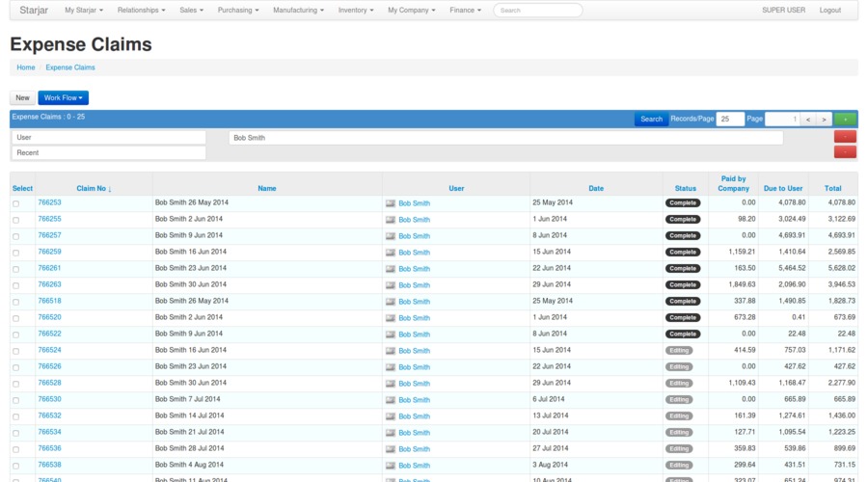Remove the User filter with red minus button
This screenshot has height=482, width=868.
coord(845,138)
